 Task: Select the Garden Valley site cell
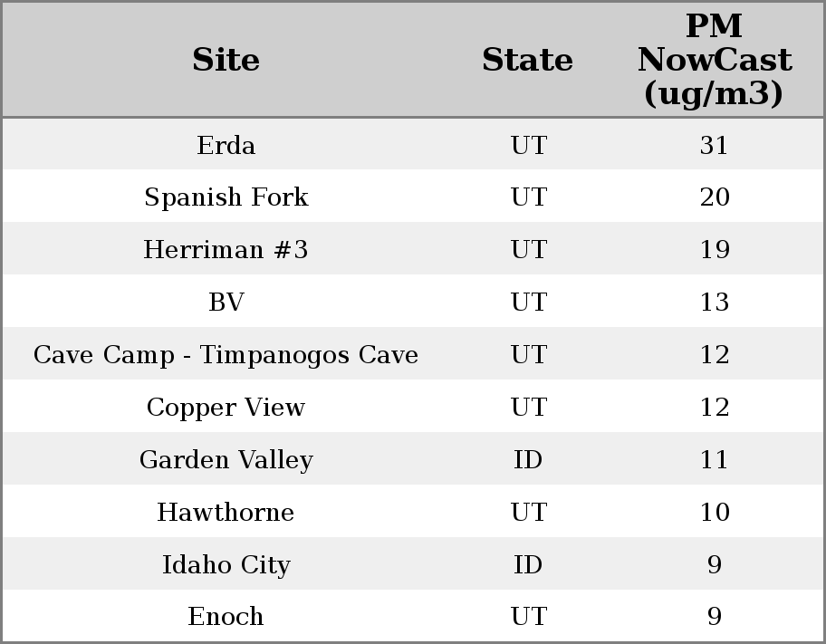226,460
